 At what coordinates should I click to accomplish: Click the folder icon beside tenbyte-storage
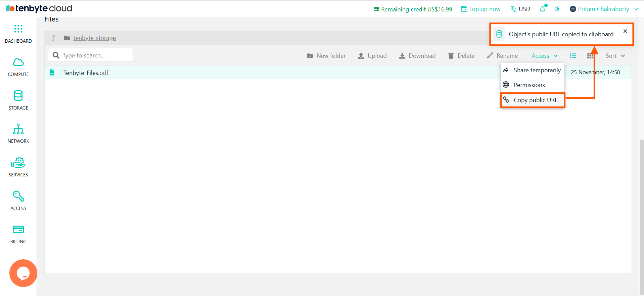[67, 38]
